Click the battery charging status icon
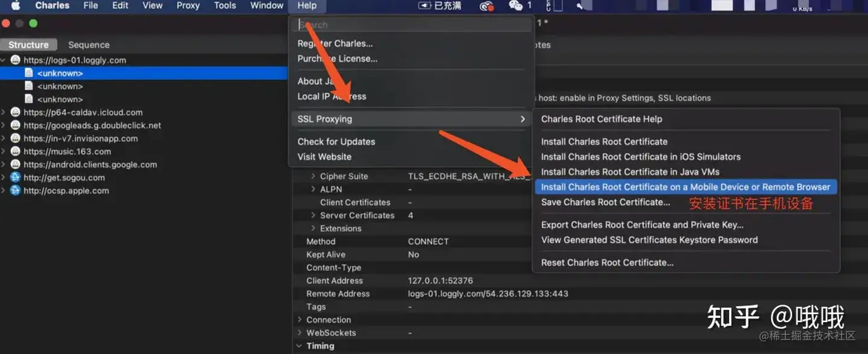868x354 pixels. pos(424,5)
